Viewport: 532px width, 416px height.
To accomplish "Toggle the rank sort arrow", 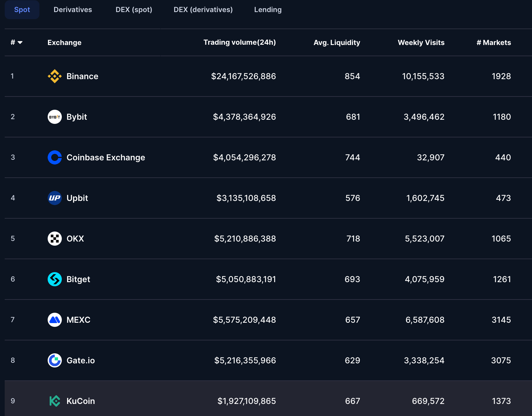I will pos(20,43).
